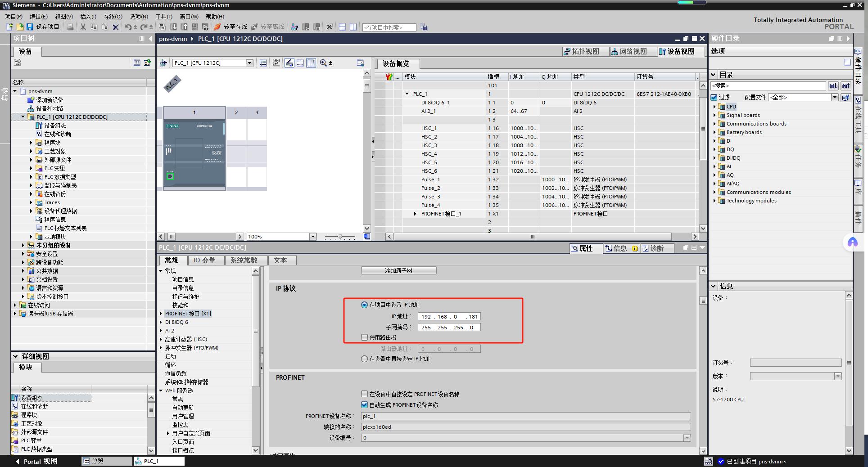The image size is (868, 467).
Task: Open the 设备编号 device number dropdown
Action: point(687,438)
